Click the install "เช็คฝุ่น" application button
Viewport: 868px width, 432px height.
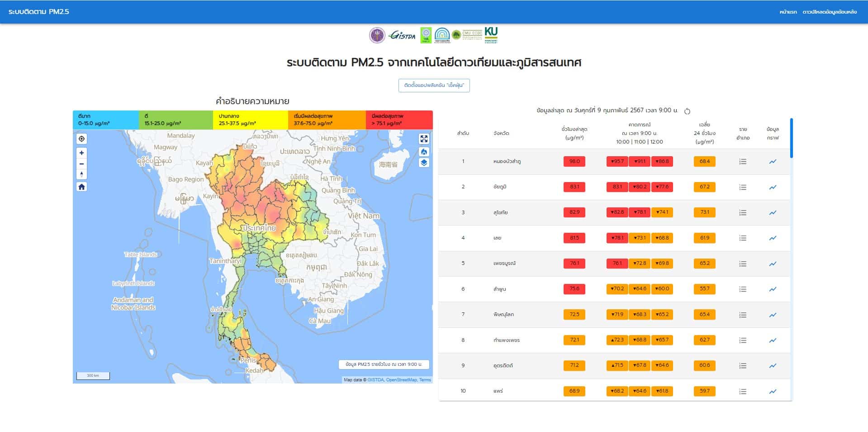click(434, 86)
